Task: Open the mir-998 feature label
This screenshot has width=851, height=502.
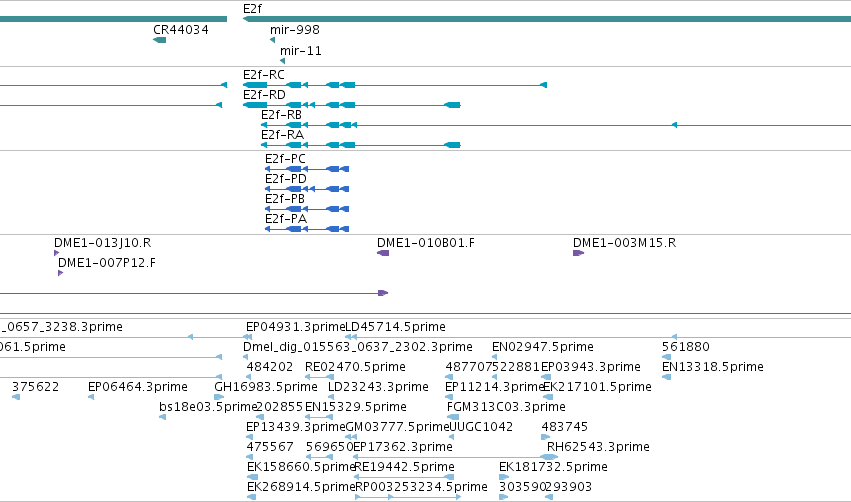Action: [x=295, y=30]
